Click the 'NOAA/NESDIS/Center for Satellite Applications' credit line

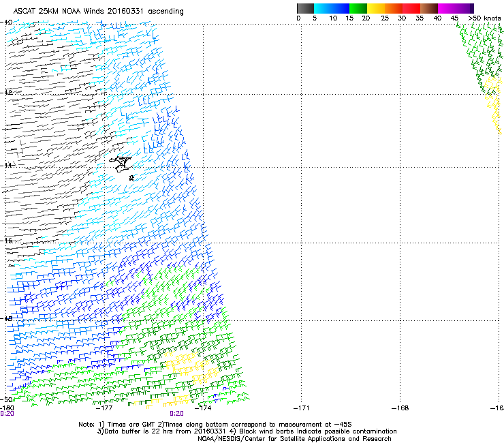tap(294, 439)
